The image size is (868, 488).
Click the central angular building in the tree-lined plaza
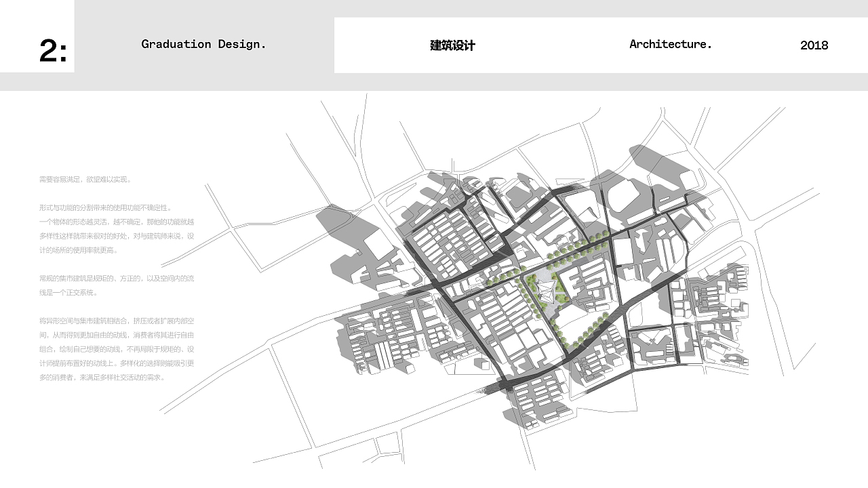click(545, 291)
